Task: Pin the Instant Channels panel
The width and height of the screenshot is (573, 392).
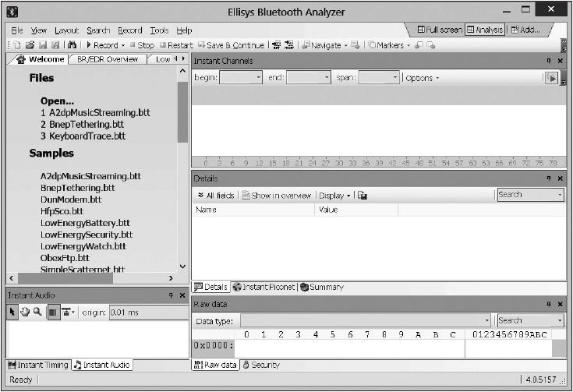Action: 549,61
